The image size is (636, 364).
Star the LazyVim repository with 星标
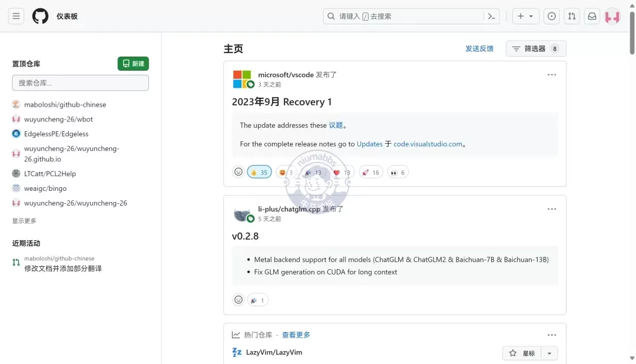(x=522, y=353)
